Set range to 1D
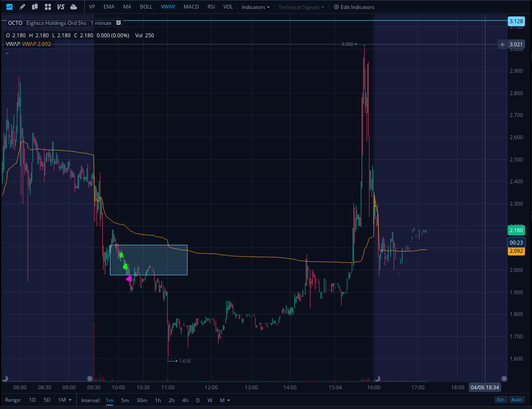 pos(32,400)
